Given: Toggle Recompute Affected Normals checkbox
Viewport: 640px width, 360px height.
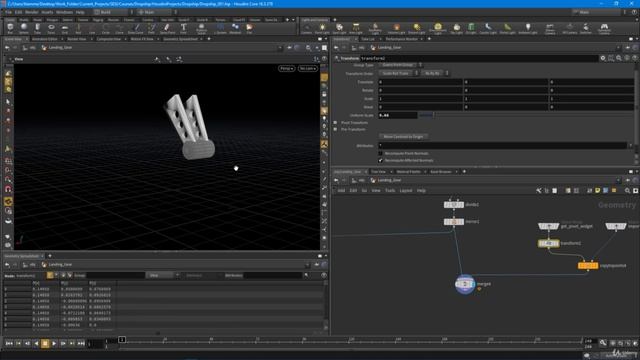Looking at the screenshot, I should tap(380, 160).
